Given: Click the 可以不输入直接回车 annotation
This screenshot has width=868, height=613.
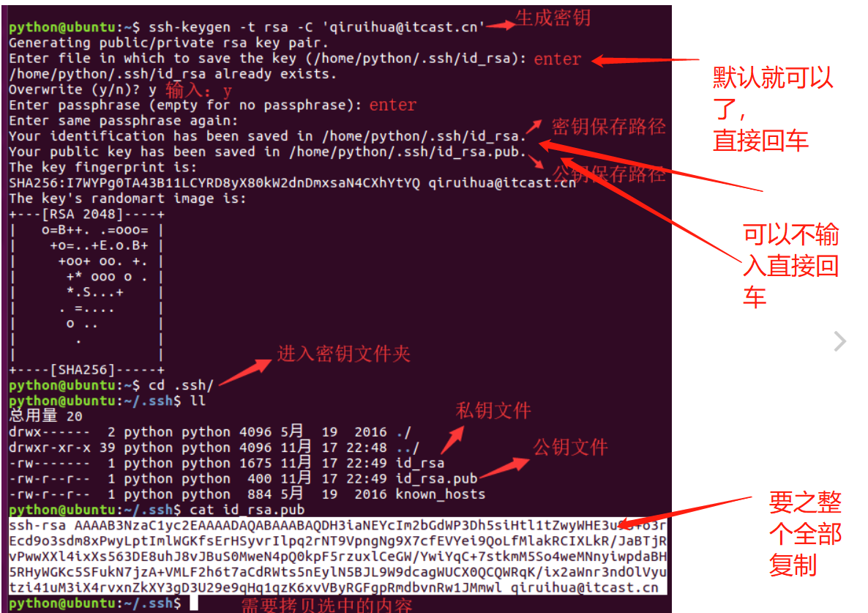Looking at the screenshot, I should [x=790, y=265].
